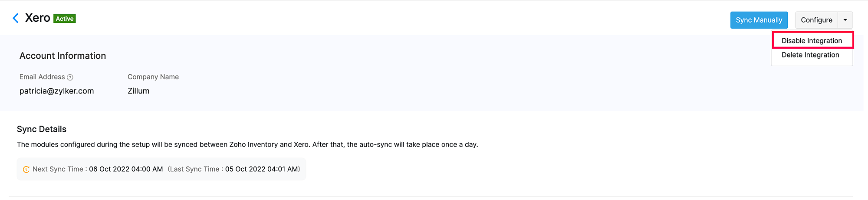This screenshot has width=868, height=200.
Task: Click the help icon next to Email Address
Action: point(70,77)
